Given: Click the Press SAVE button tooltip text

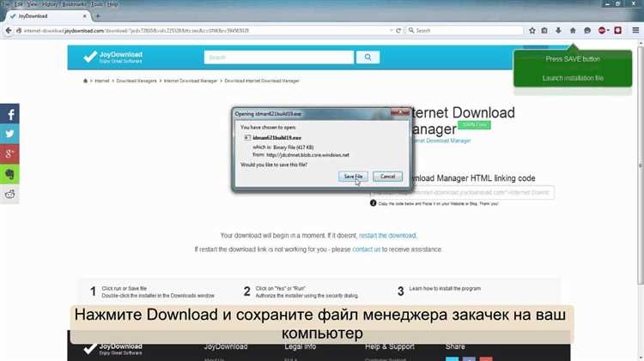Looking at the screenshot, I should click(573, 59).
